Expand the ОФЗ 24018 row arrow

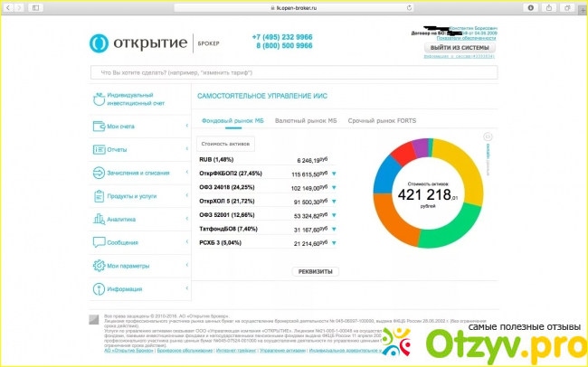(x=333, y=188)
